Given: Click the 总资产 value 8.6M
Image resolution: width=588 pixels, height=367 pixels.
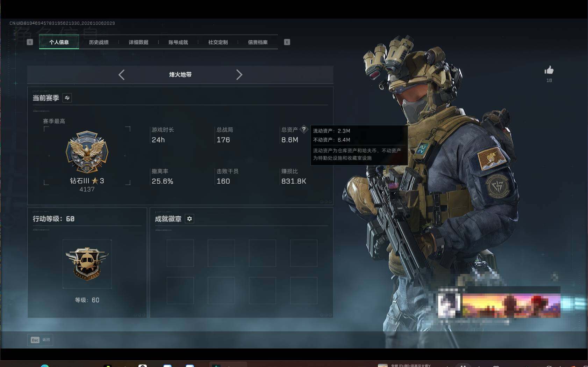Looking at the screenshot, I should click(x=290, y=140).
